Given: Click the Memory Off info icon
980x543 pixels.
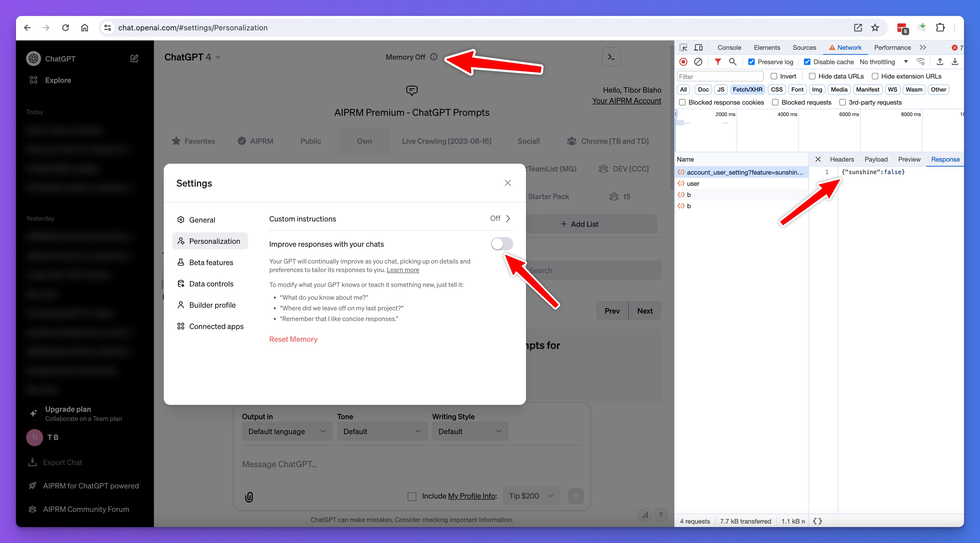Looking at the screenshot, I should (x=434, y=57).
